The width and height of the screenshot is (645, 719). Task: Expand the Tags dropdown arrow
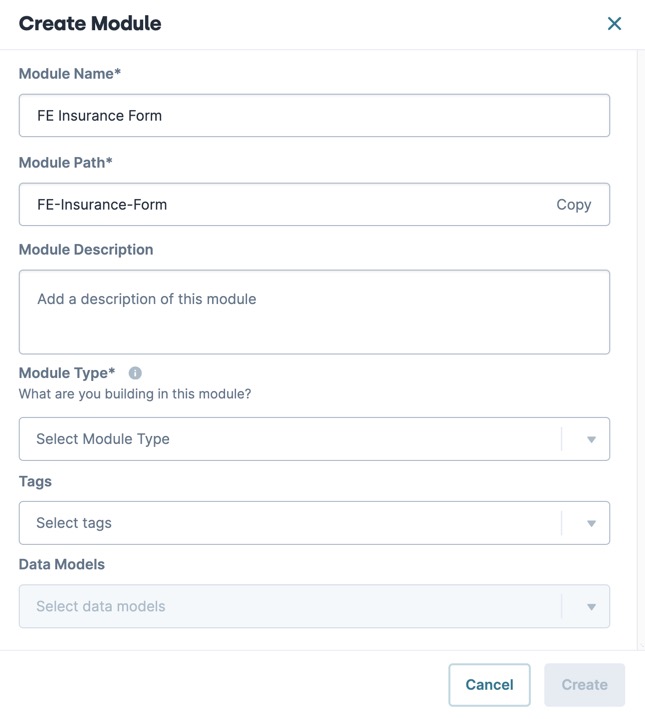coord(591,523)
